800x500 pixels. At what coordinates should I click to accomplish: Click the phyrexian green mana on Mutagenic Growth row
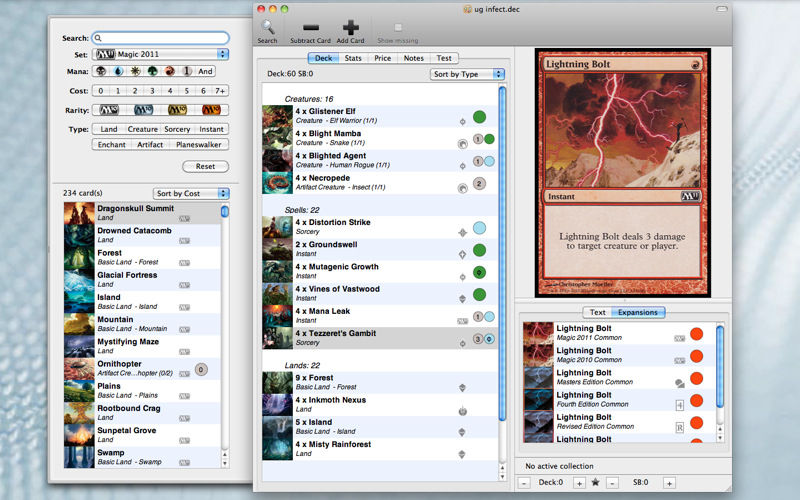479,272
